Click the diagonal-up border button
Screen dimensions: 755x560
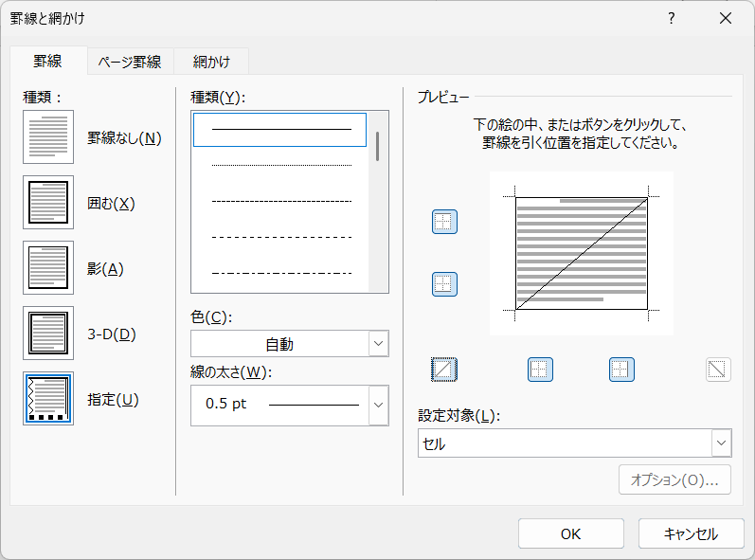pos(444,370)
